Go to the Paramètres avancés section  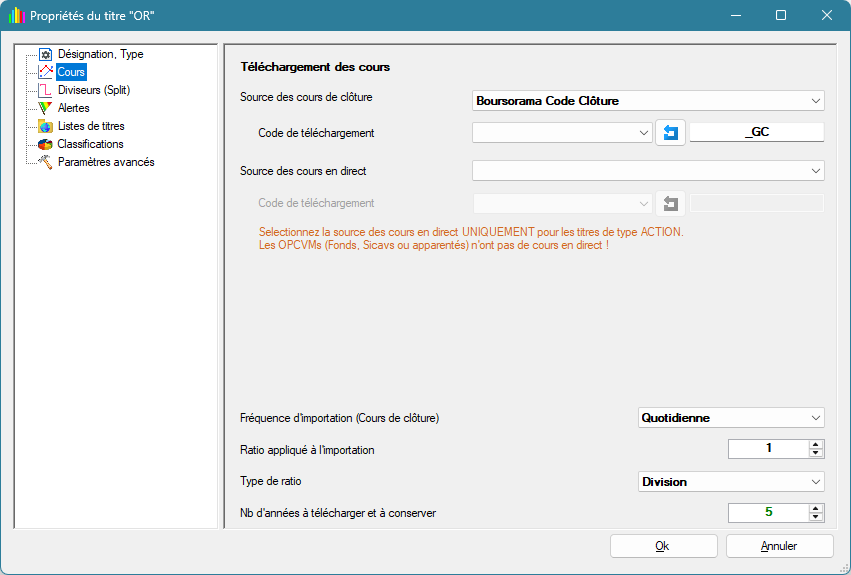pos(106,162)
